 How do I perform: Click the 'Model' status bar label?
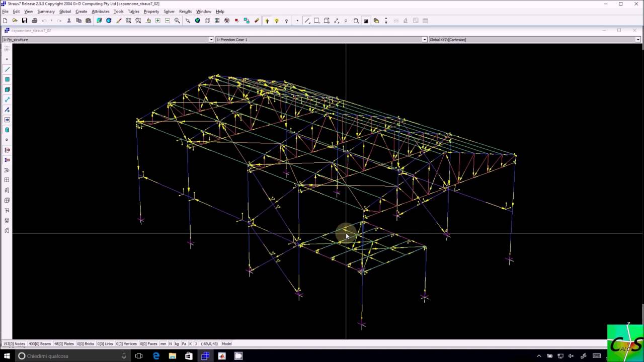[x=227, y=344]
